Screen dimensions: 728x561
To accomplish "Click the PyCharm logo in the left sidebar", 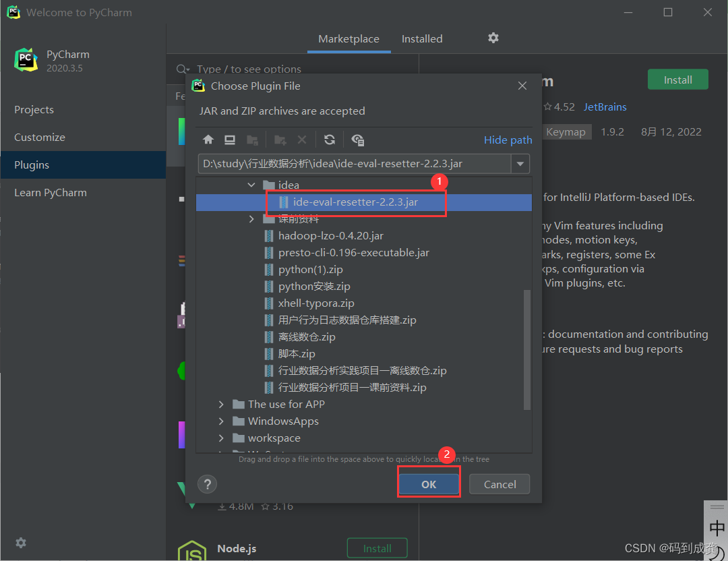I will coord(26,59).
